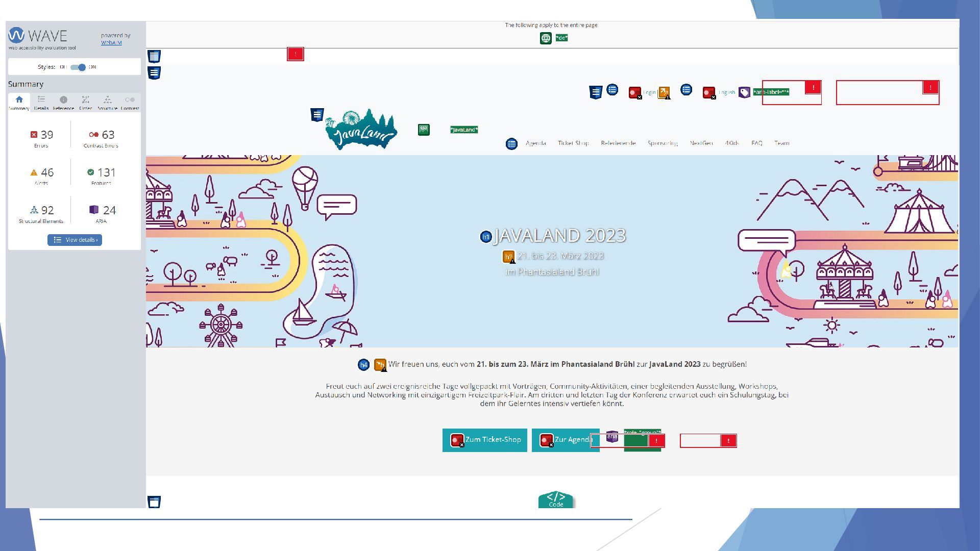Screen dimensions: 980x551
Task: Click the list icon before Agenda menu
Action: pos(511,144)
